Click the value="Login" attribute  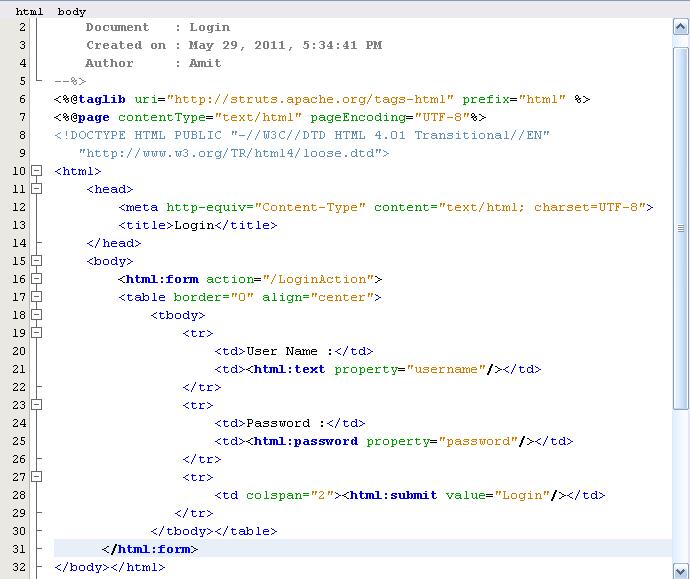[x=498, y=495]
